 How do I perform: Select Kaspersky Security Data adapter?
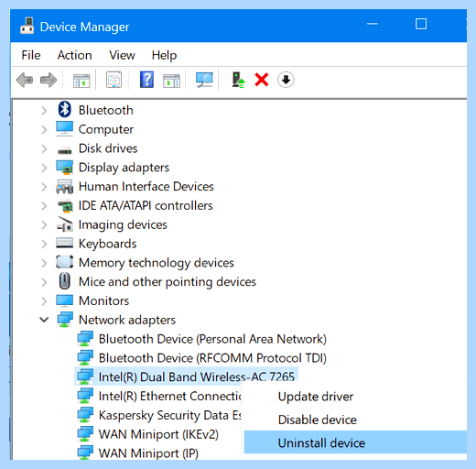click(169, 415)
